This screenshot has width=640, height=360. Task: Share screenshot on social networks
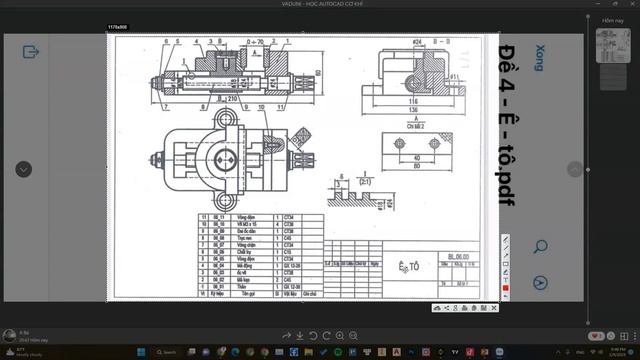(447, 308)
